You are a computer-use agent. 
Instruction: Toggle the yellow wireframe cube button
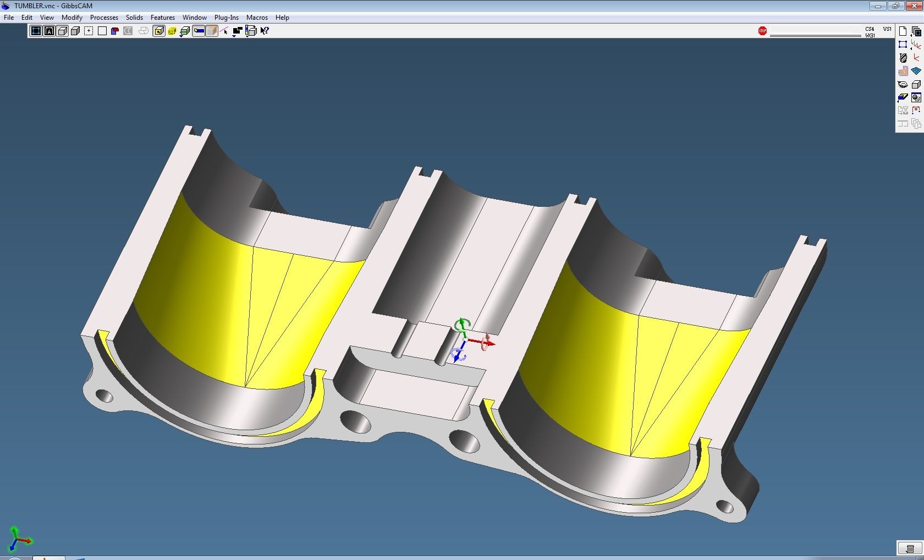click(x=172, y=31)
